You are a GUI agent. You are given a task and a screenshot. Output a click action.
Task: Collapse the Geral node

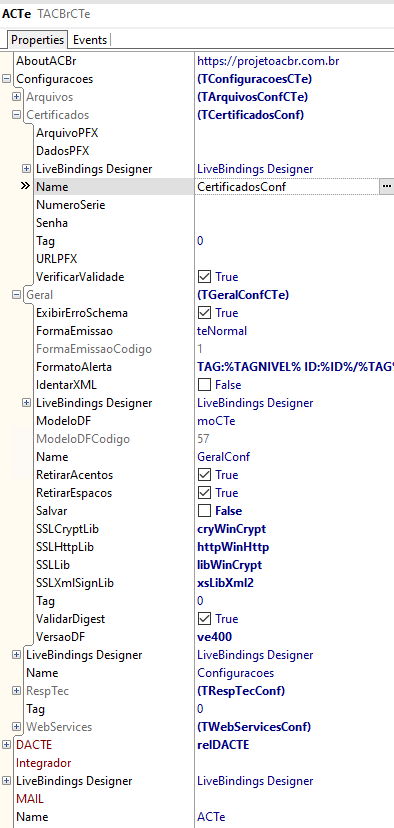[16, 295]
